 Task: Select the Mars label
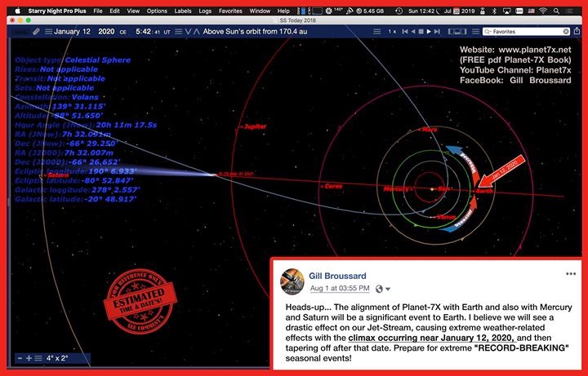tap(430, 130)
